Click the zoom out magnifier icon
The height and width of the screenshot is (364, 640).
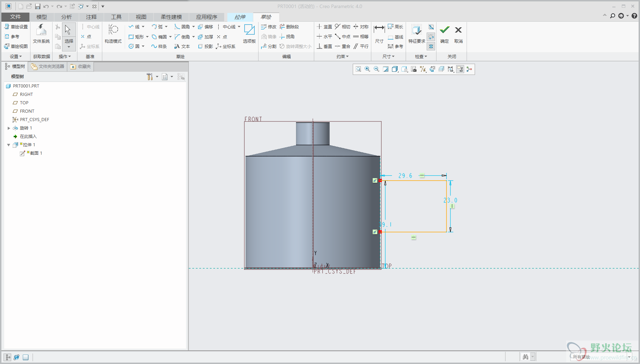point(376,69)
